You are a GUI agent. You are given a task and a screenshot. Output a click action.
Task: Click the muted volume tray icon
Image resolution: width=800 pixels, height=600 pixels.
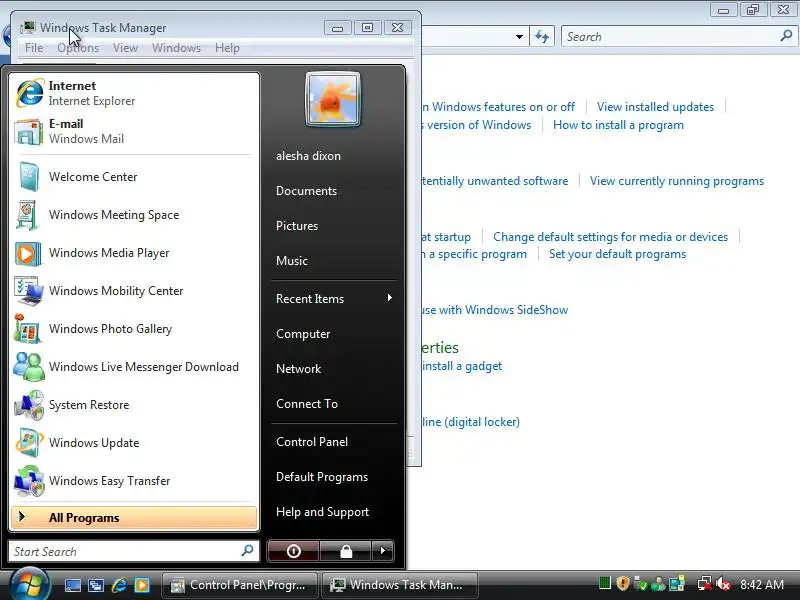pos(723,584)
